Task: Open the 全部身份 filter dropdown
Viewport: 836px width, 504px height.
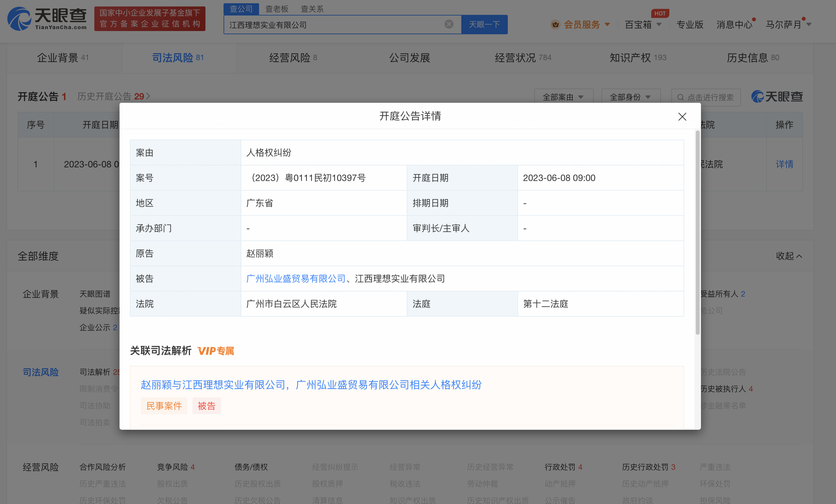Action: pos(631,97)
